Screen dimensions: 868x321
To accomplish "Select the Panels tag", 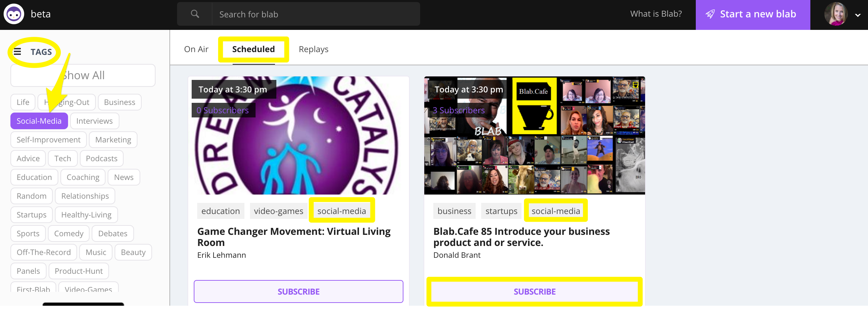I will 28,271.
